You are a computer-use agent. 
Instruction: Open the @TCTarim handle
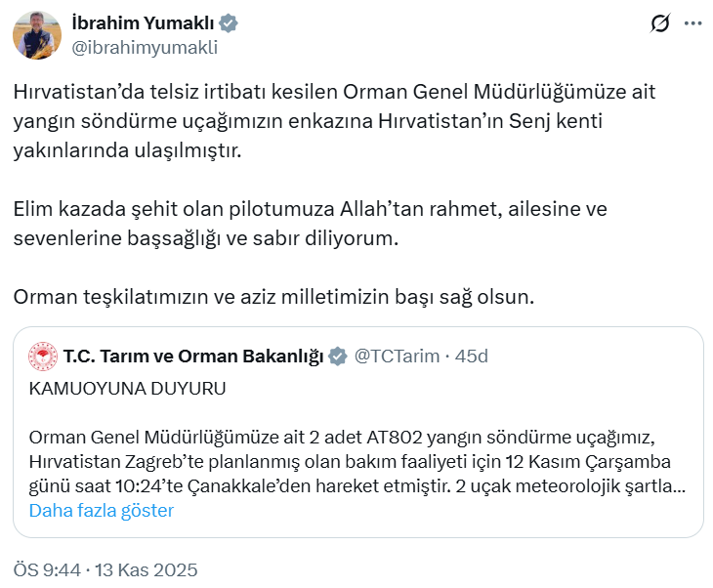pos(396,357)
